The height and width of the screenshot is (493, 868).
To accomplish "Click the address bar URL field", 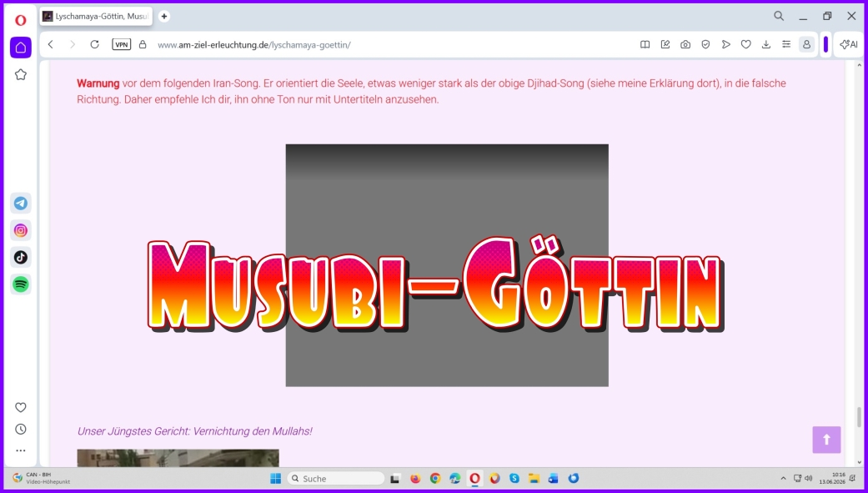I will coord(254,45).
